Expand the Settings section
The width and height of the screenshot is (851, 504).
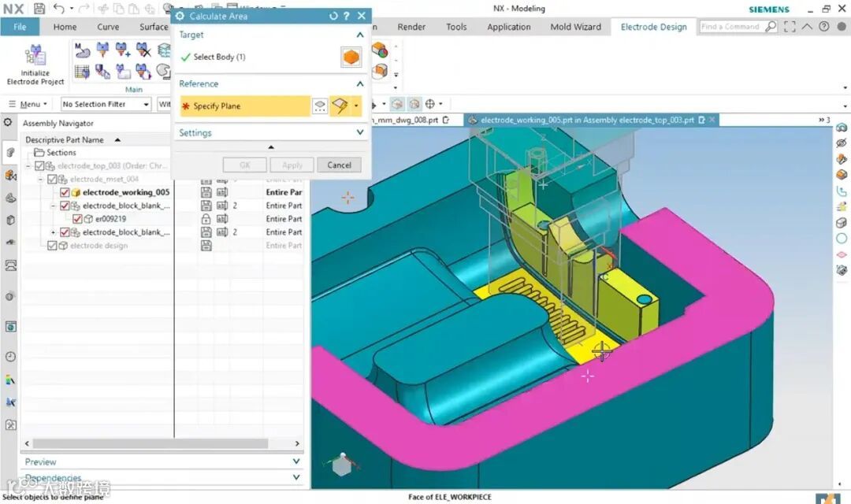[x=359, y=132]
